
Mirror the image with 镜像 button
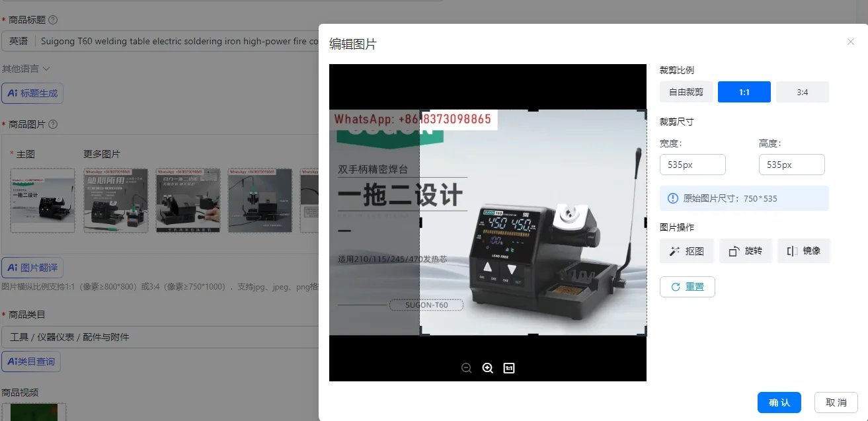(x=804, y=251)
